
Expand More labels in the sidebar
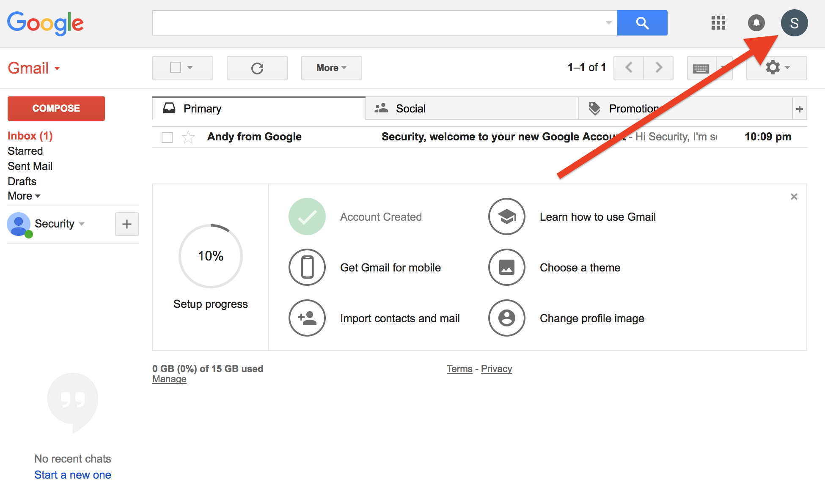click(24, 195)
